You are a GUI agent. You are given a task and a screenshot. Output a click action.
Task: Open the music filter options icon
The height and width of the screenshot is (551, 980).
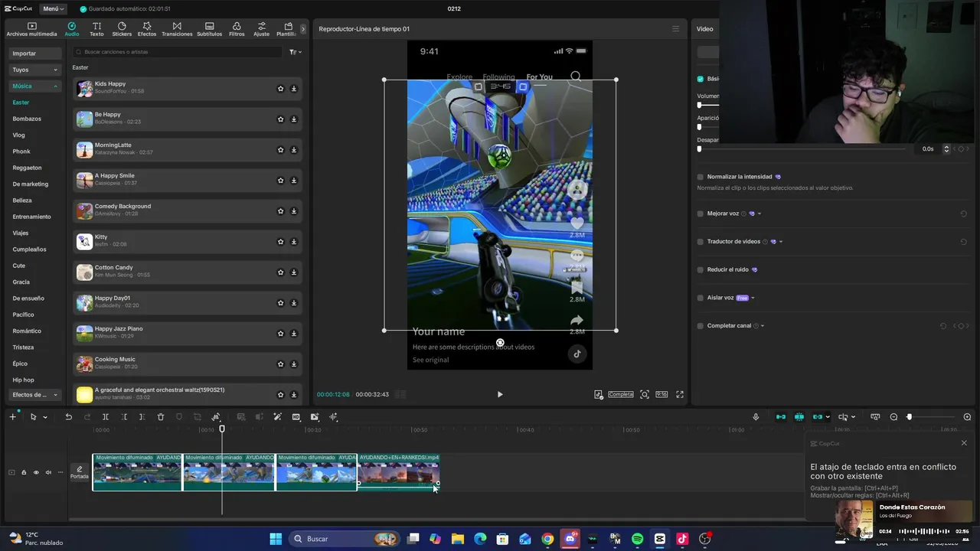pos(295,52)
